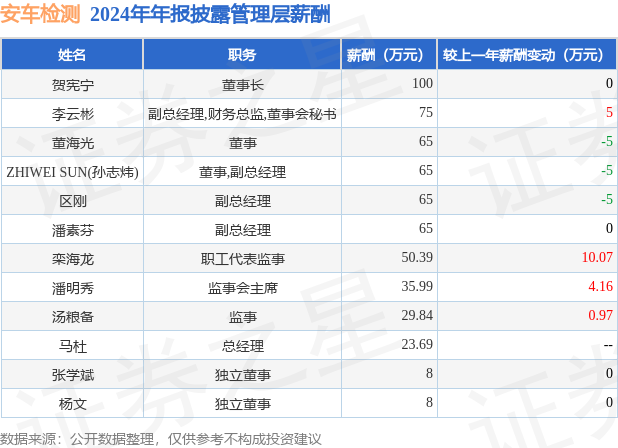The height and width of the screenshot is (448, 618).
Task: Click the salary value 75
Action: pyautogui.click(x=426, y=112)
